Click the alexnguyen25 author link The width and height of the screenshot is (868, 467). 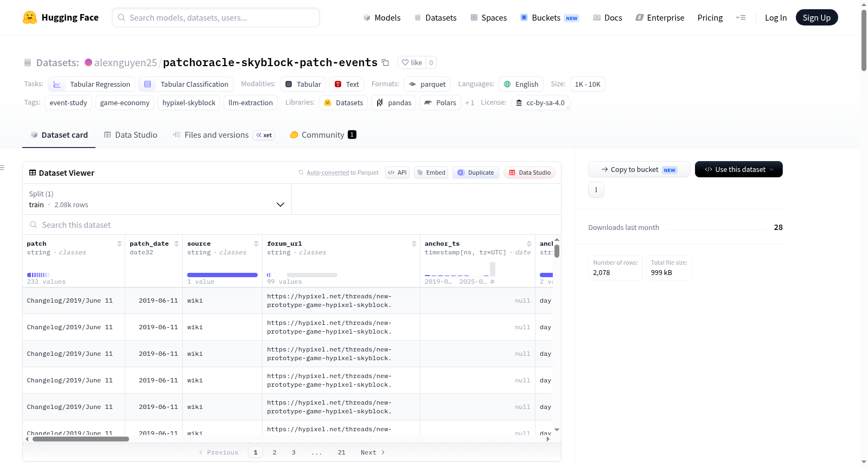(125, 62)
